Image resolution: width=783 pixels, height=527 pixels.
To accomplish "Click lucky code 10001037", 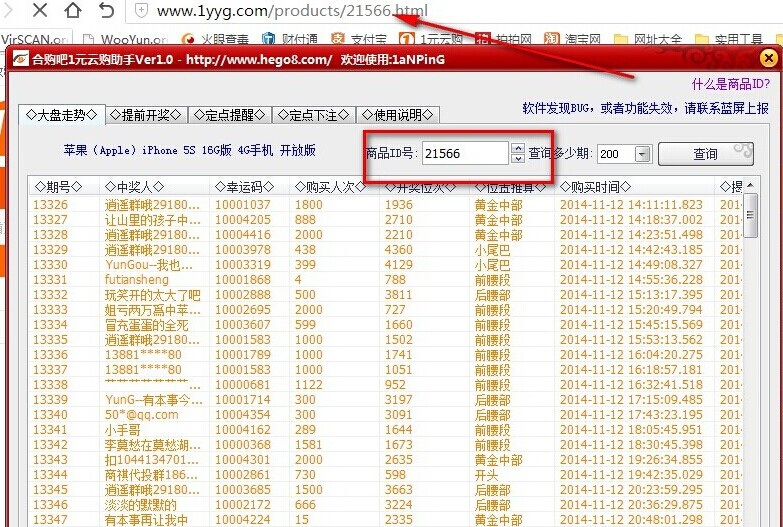I will click(x=243, y=205).
